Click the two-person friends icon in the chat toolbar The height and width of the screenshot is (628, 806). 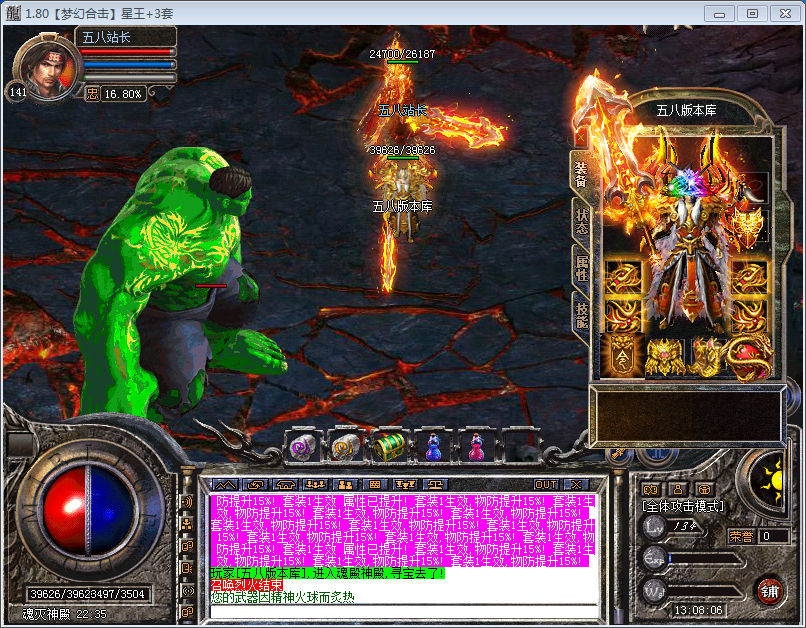(x=345, y=485)
